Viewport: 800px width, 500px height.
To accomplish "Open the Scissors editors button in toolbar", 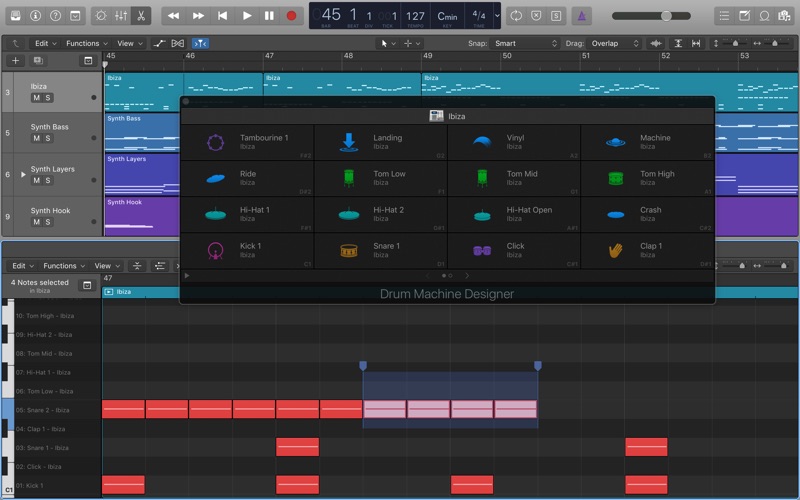I will coord(141,16).
